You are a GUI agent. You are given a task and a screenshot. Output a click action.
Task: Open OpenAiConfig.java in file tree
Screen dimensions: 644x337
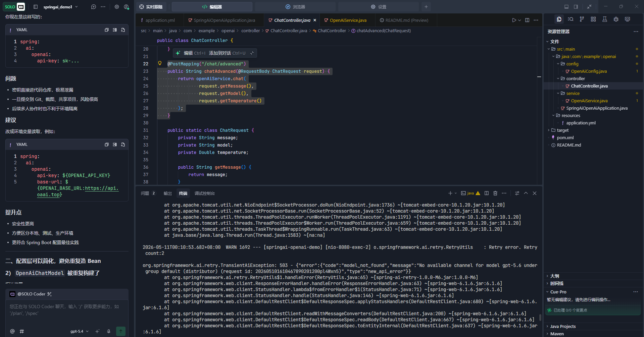click(x=589, y=71)
